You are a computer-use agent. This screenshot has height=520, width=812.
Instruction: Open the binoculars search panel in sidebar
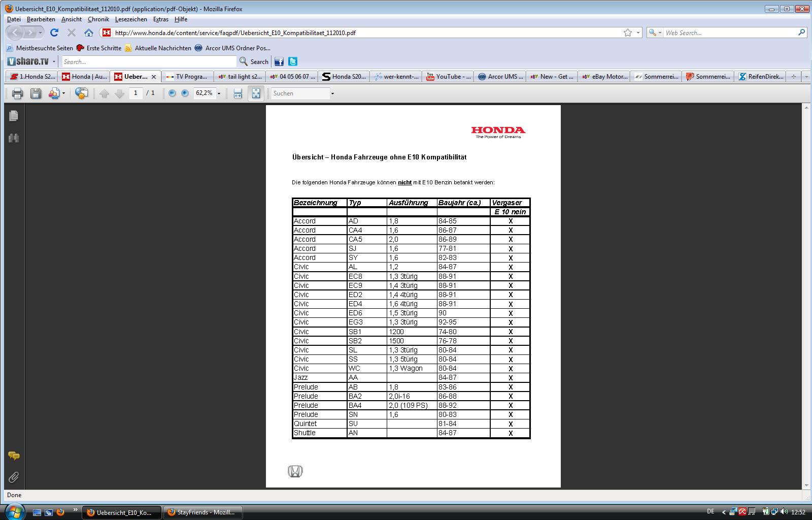14,138
